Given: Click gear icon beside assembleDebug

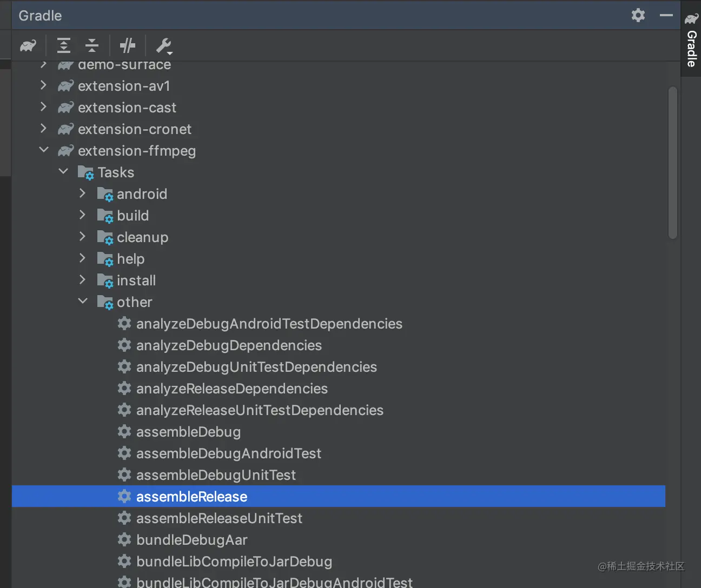Looking at the screenshot, I should point(124,431).
